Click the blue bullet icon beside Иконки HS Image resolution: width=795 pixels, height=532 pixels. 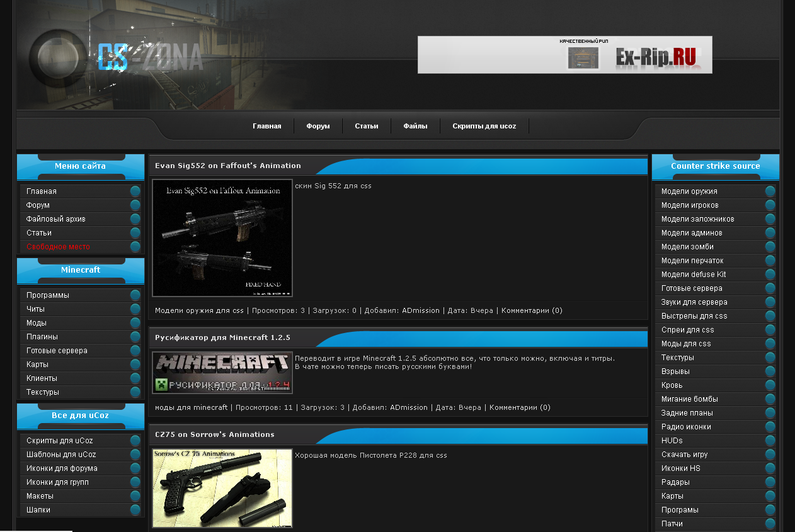770,468
